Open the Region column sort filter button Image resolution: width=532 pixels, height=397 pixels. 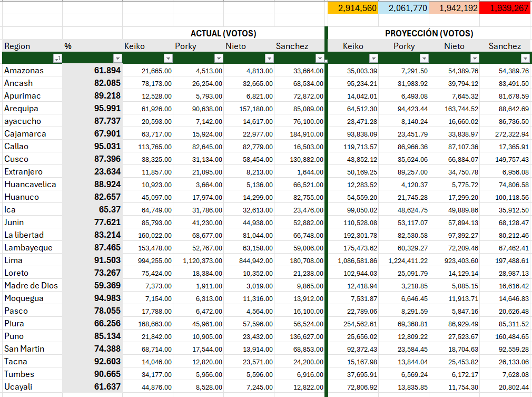pos(58,59)
